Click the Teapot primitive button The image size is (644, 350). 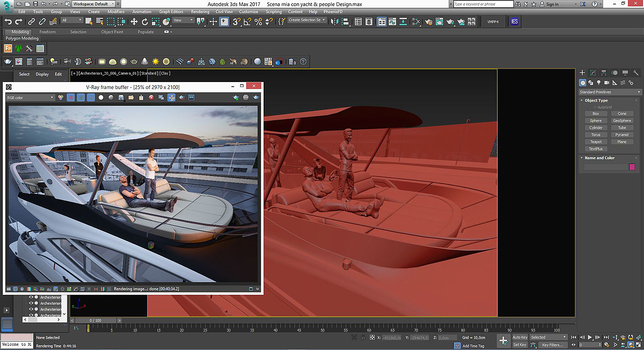tap(596, 142)
